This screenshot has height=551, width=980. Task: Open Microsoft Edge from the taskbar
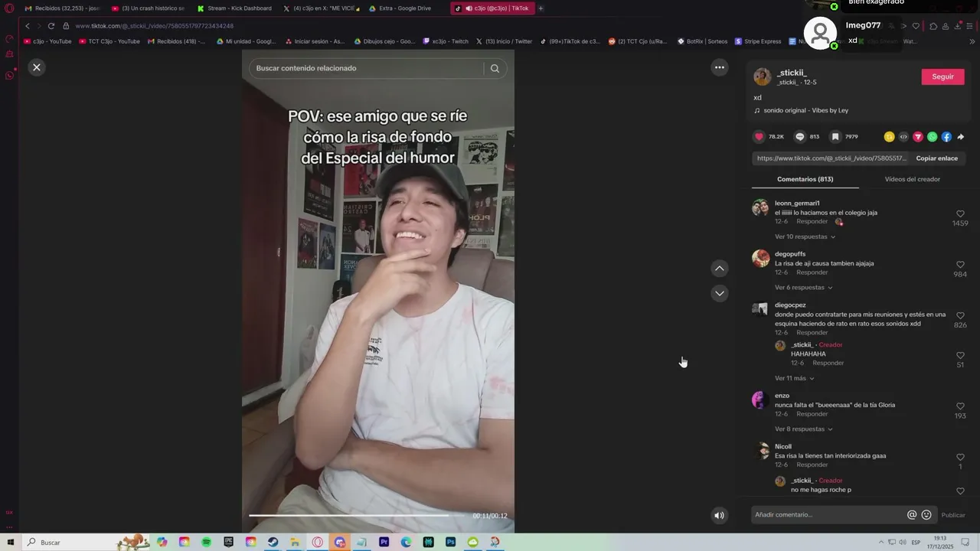[406, 542]
